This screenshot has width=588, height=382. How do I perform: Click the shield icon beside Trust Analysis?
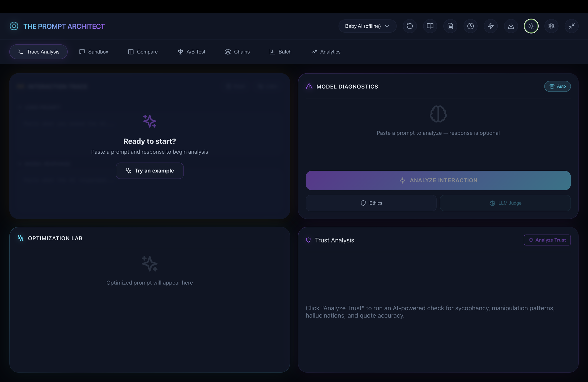pos(308,240)
